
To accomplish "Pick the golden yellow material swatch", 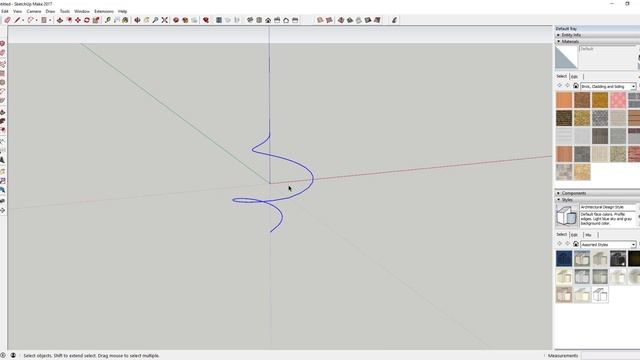I will point(600,100).
